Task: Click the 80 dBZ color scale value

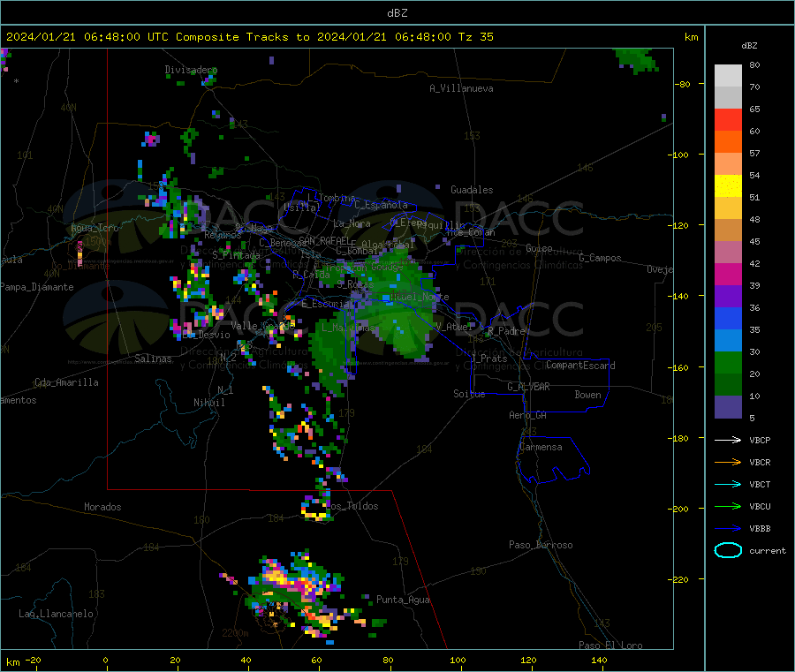Action: click(754, 64)
